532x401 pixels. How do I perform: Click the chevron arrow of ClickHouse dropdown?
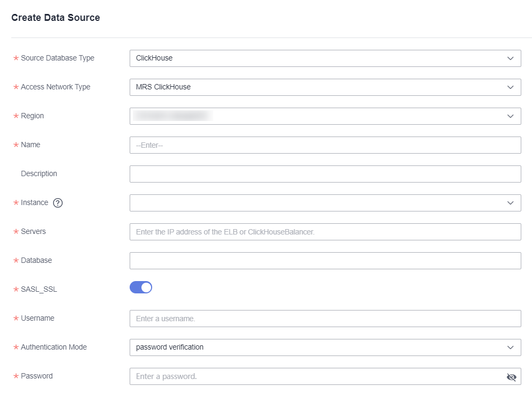click(x=510, y=58)
